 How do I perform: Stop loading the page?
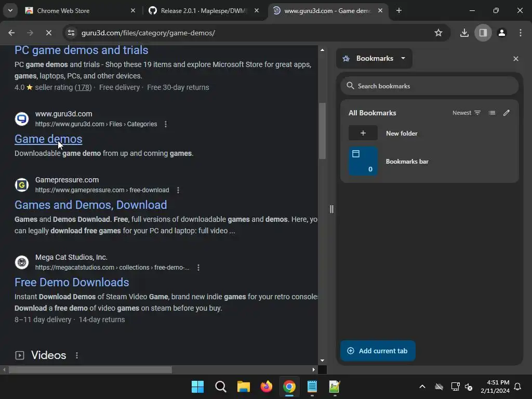click(48, 33)
